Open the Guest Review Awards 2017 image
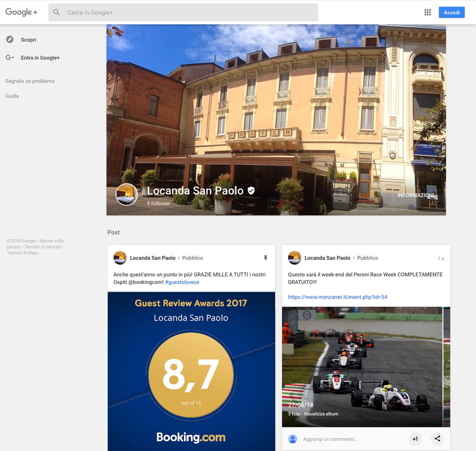 coord(191,371)
